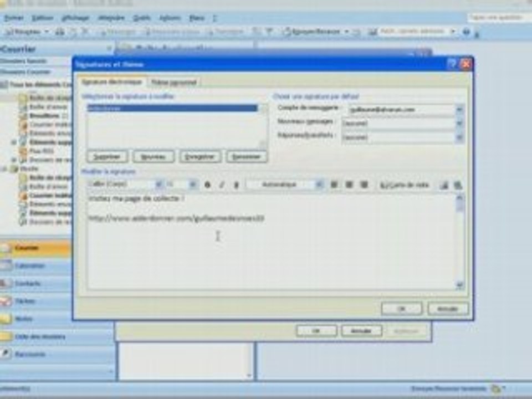Click the Enregistrer button

pyautogui.click(x=199, y=157)
